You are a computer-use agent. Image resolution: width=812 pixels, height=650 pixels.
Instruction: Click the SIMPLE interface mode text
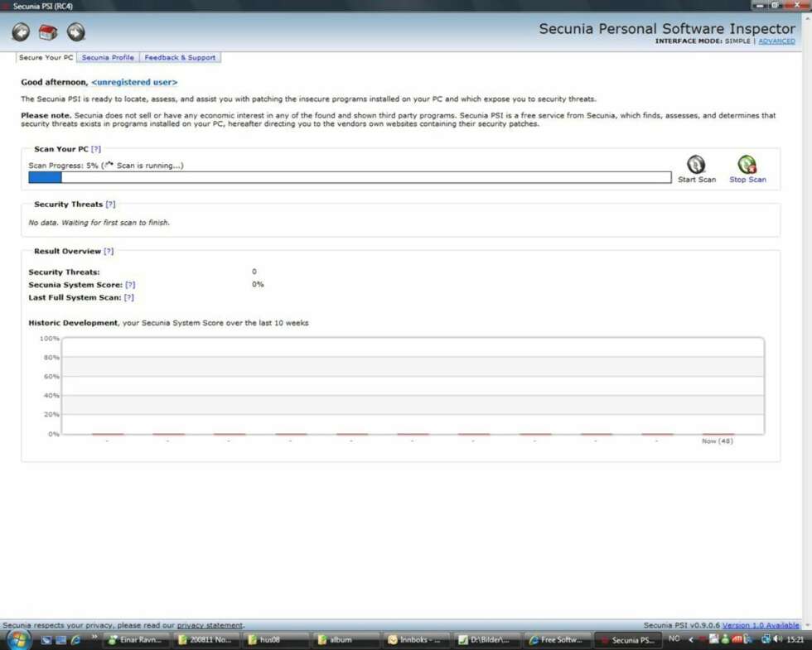[x=737, y=41]
